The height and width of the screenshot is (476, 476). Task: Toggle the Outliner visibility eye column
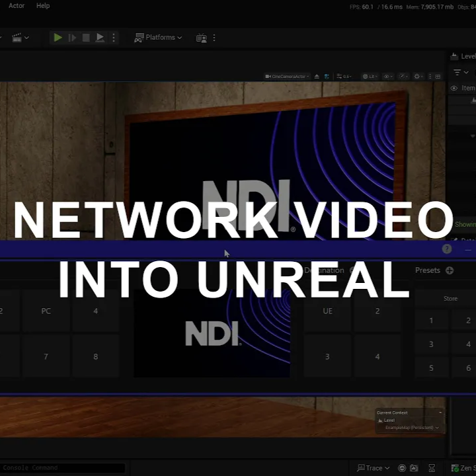454,88
